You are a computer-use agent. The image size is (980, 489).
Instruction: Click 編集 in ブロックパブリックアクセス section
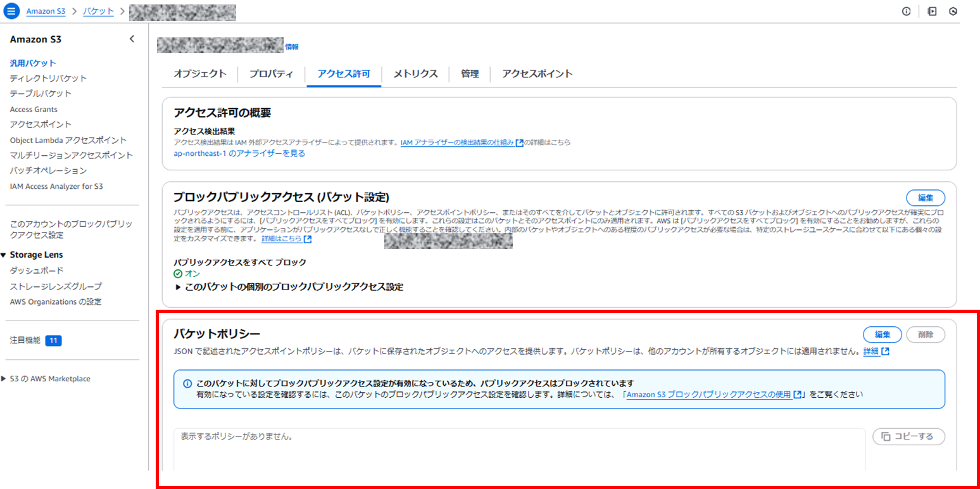pos(926,197)
